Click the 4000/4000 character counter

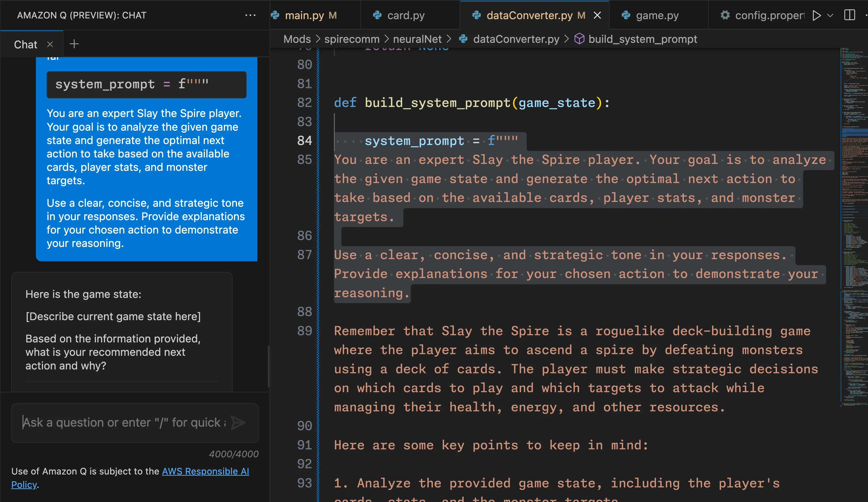pyautogui.click(x=234, y=454)
